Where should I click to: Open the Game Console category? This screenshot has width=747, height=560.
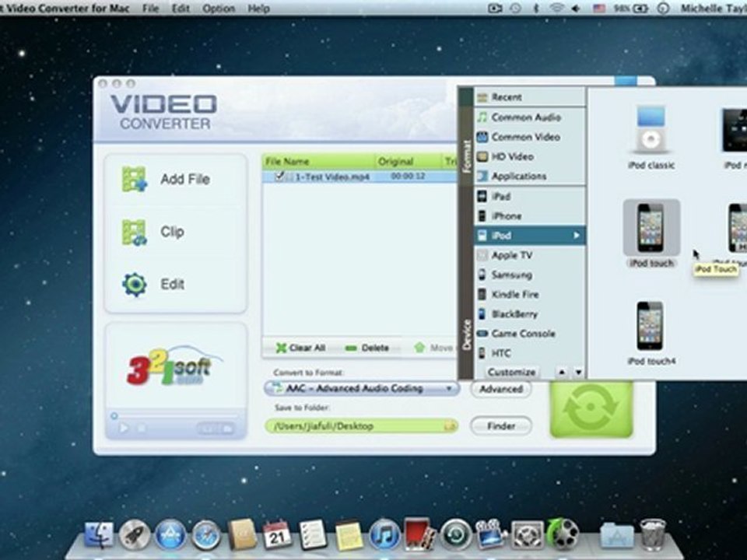pos(530,334)
